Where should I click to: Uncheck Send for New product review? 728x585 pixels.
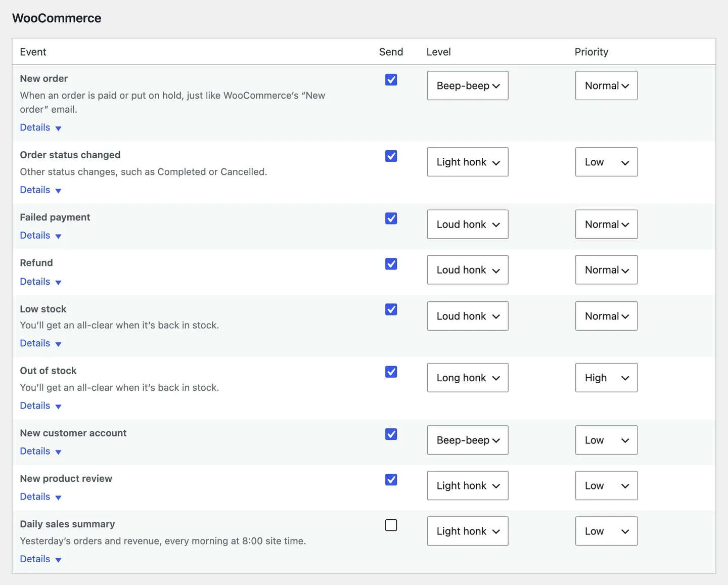pyautogui.click(x=391, y=480)
